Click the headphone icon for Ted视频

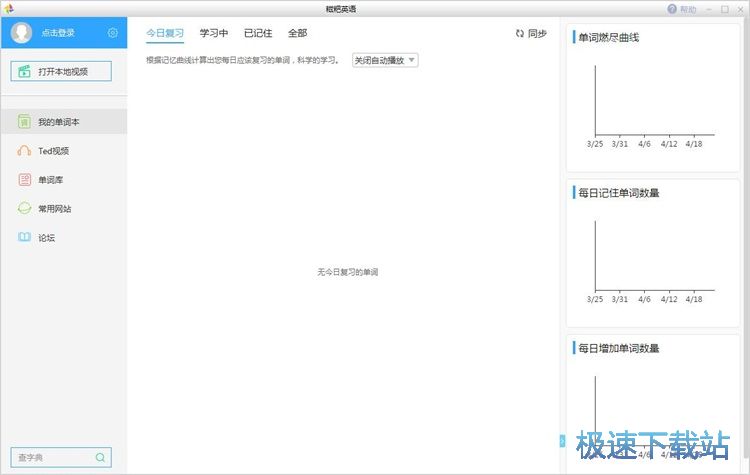(24, 151)
